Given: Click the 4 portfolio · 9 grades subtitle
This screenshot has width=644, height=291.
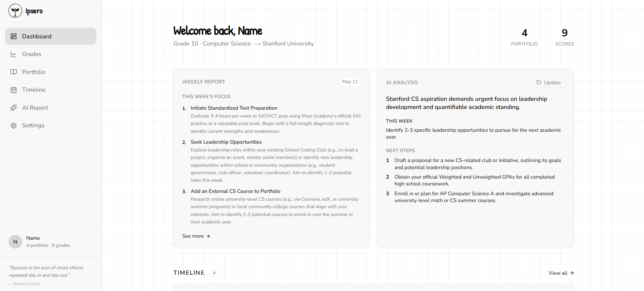Looking at the screenshot, I should (x=48, y=245).
